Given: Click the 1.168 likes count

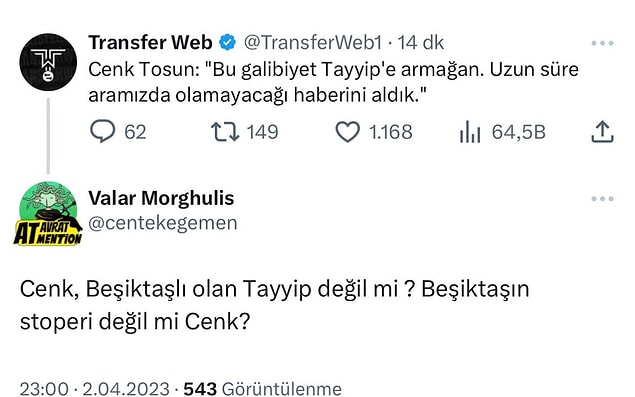Looking at the screenshot, I should click(x=390, y=132).
